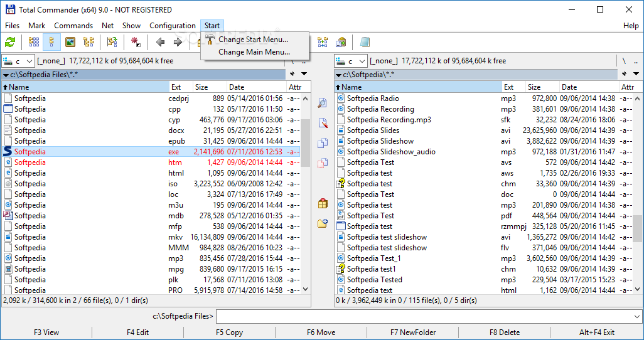This screenshot has width=644, height=340.
Task: Click the c:\Softpedia path bar arrow
Action: [338, 75]
